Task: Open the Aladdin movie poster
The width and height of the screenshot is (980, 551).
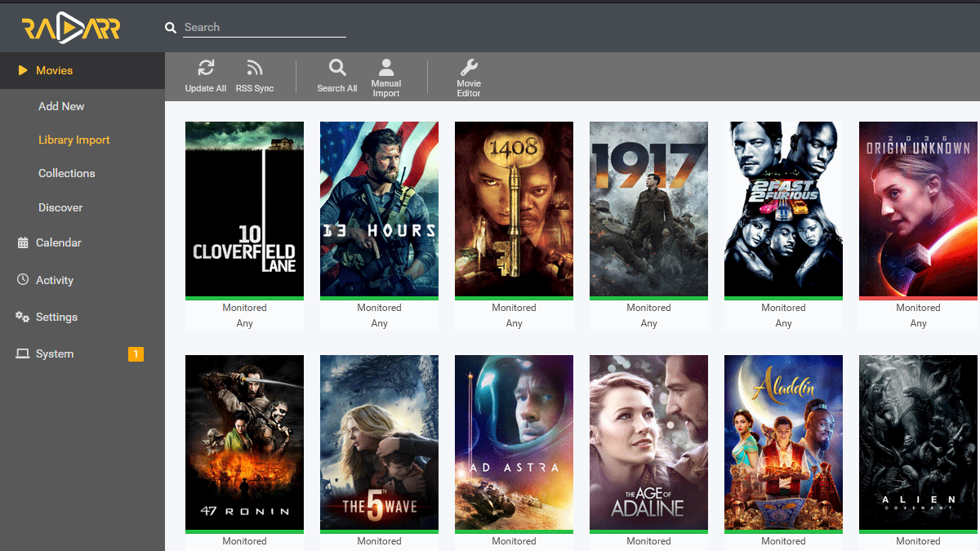Action: click(783, 442)
